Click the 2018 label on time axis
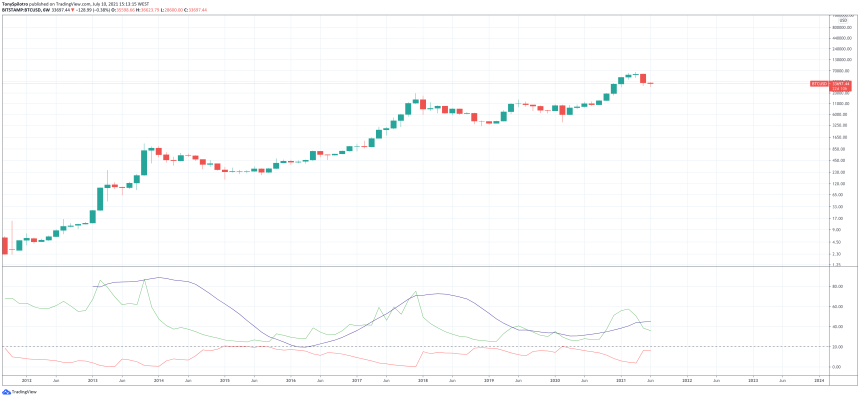The height and width of the screenshot is (398, 860). pos(423,379)
